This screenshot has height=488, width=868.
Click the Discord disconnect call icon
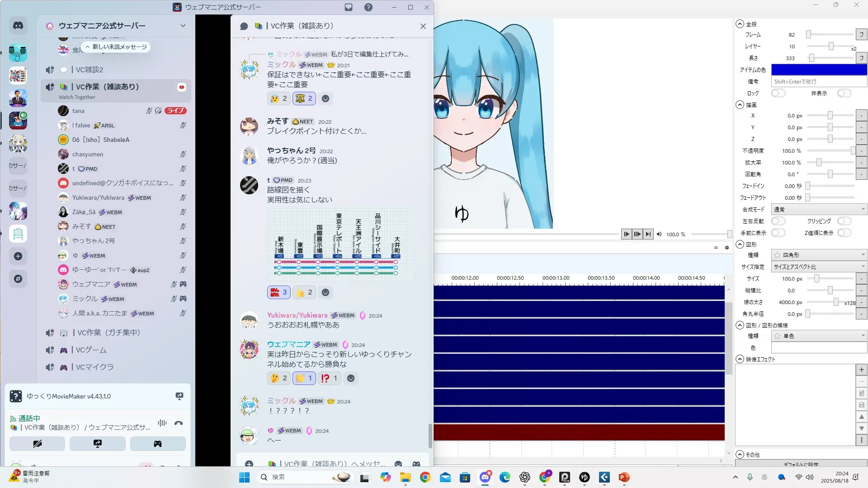179,423
